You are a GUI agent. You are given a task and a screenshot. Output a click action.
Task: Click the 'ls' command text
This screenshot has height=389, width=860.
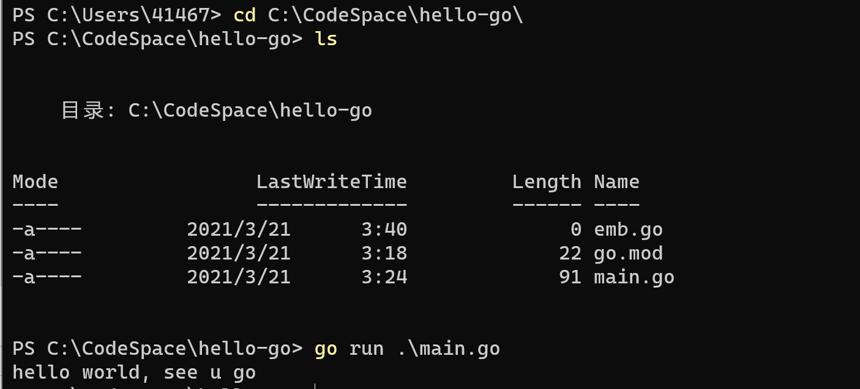pos(326,39)
